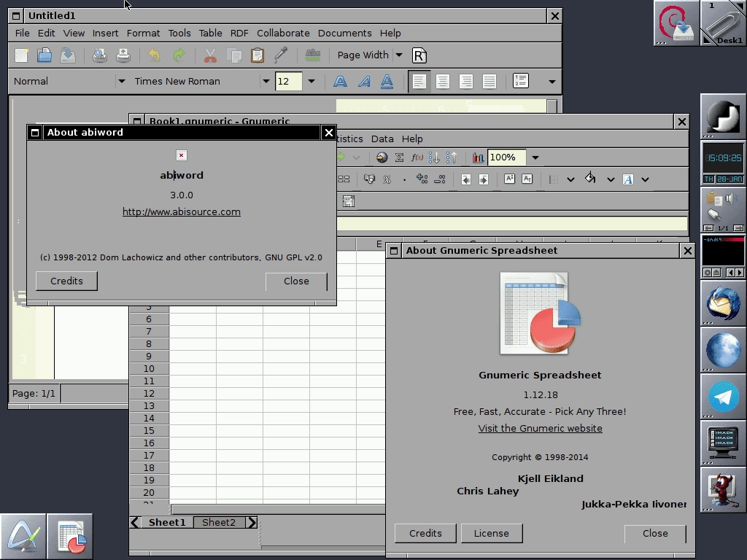This screenshot has height=560, width=747.
Task: Click the Sum (Sigma) icon in Gnumeric
Action: tap(399, 157)
